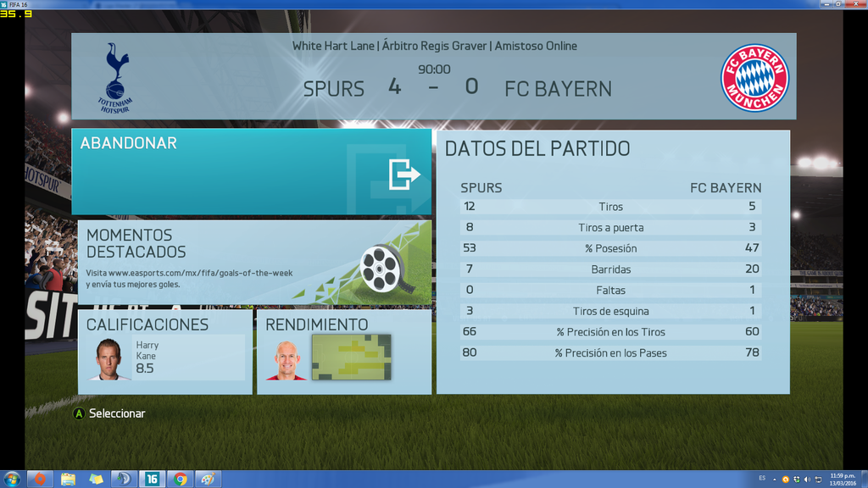
Task: Click the Seleccionar prompt label
Action: point(117,413)
